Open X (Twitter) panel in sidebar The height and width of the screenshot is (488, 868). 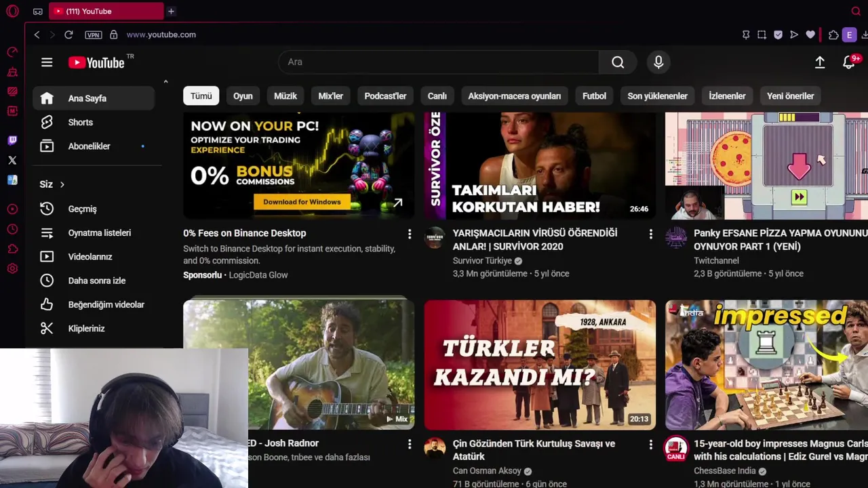(12, 161)
